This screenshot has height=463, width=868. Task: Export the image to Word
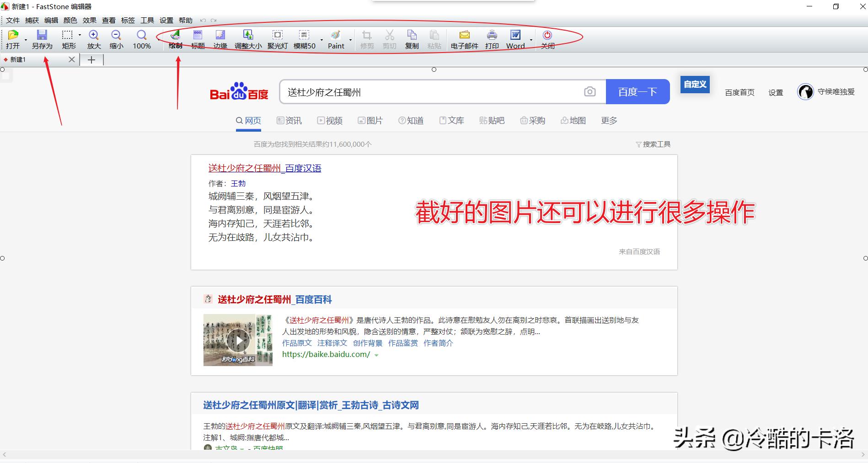515,39
